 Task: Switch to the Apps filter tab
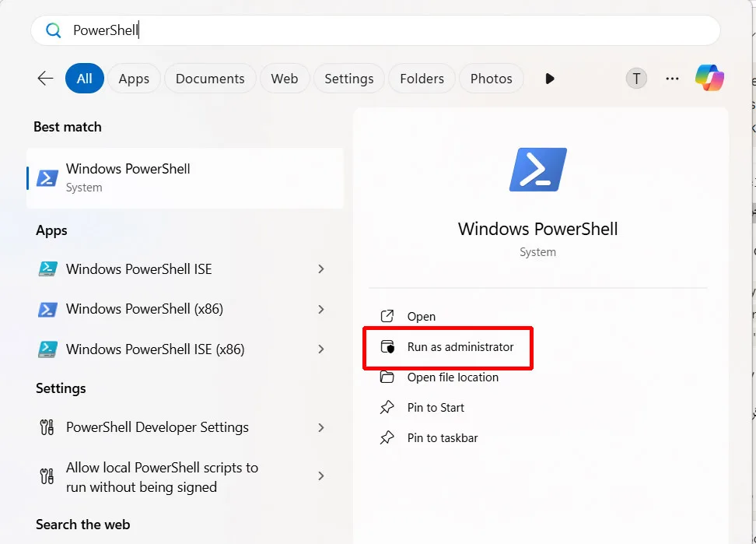click(134, 79)
